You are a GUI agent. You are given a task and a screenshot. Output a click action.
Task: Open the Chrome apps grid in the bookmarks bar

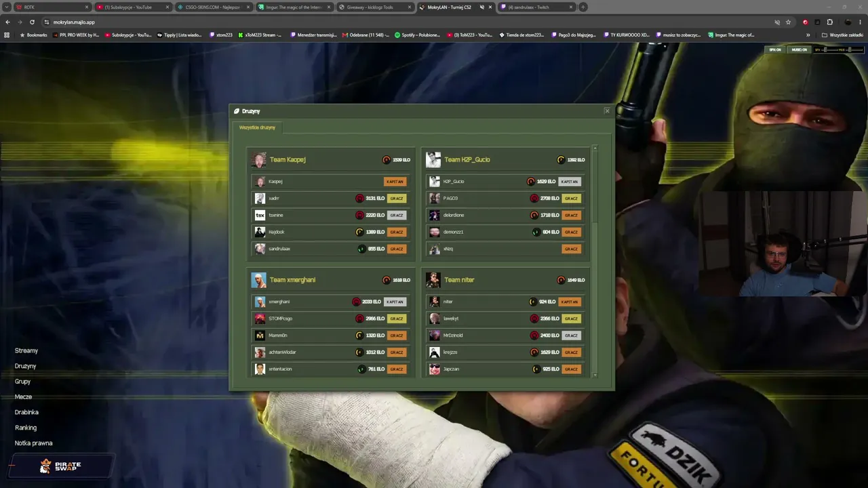tap(7, 35)
